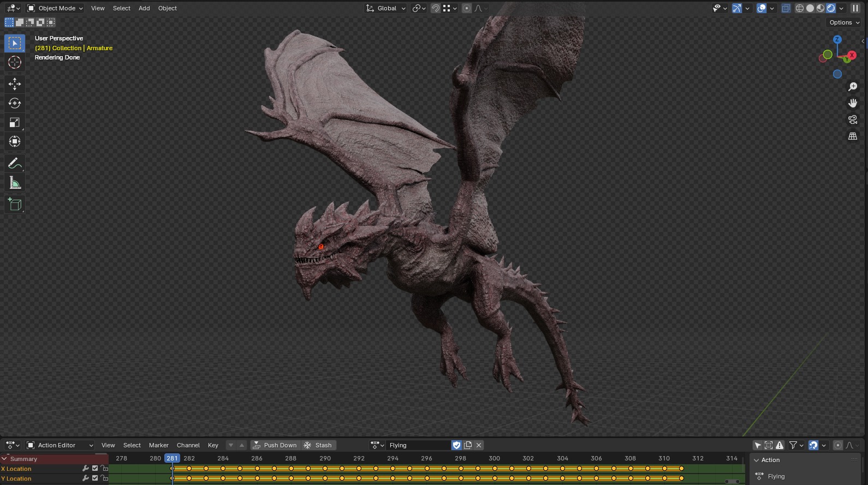Select the Measure ruler tool
Viewport: 868px width, 485px height.
pyautogui.click(x=15, y=183)
